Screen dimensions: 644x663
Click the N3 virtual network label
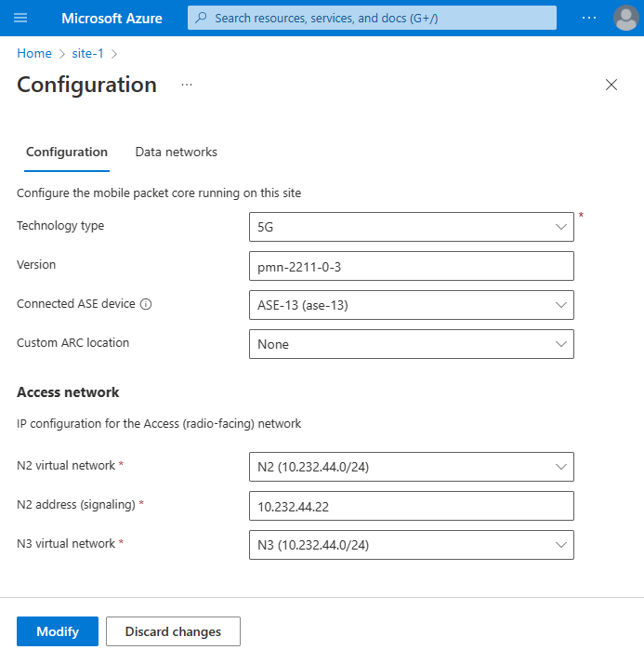point(66,543)
